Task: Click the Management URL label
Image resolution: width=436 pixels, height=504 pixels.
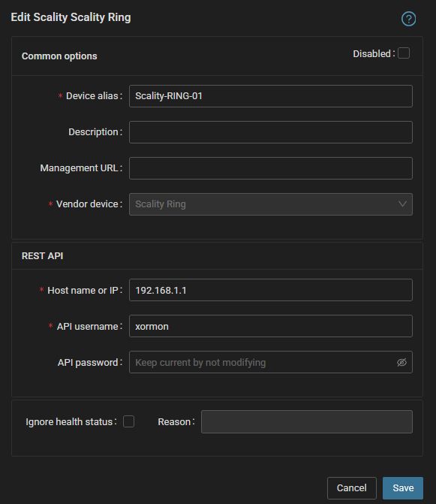Action: pos(79,168)
